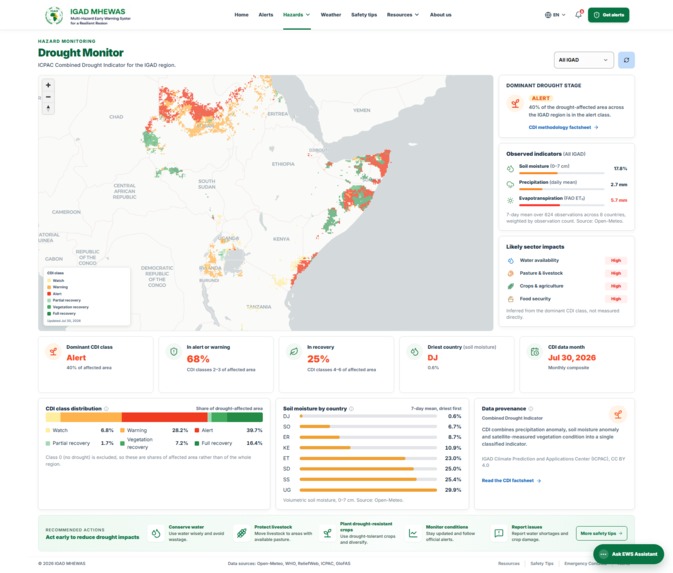Click the Soil moisture indicator bar
Image resolution: width=673 pixels, height=573 pixels.
tap(561, 173)
